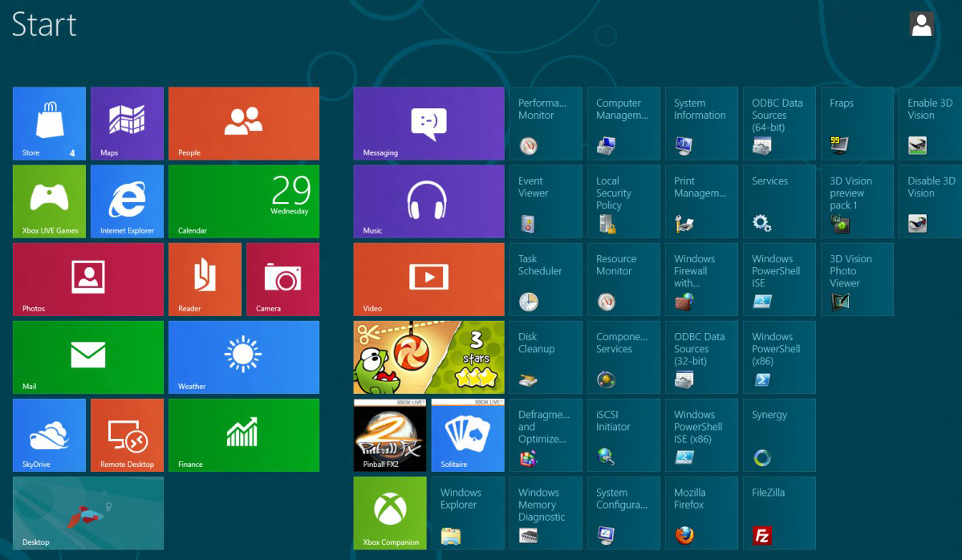Open the Music tile

point(429,201)
